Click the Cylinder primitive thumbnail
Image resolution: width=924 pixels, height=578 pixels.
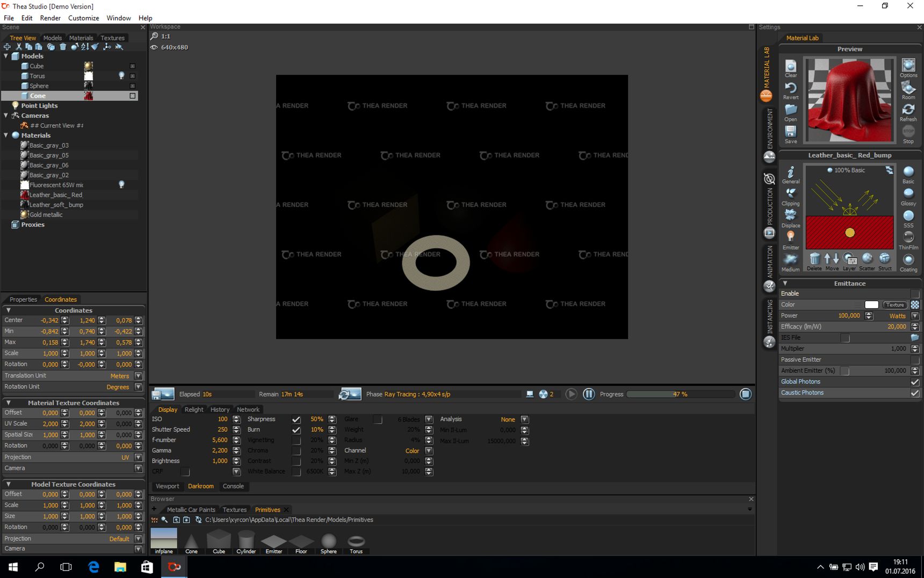coord(246,541)
